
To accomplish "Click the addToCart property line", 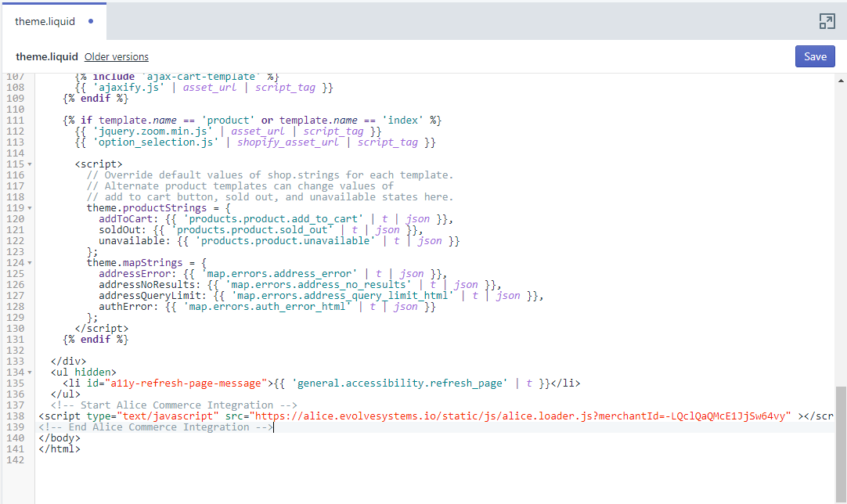I will (x=276, y=219).
